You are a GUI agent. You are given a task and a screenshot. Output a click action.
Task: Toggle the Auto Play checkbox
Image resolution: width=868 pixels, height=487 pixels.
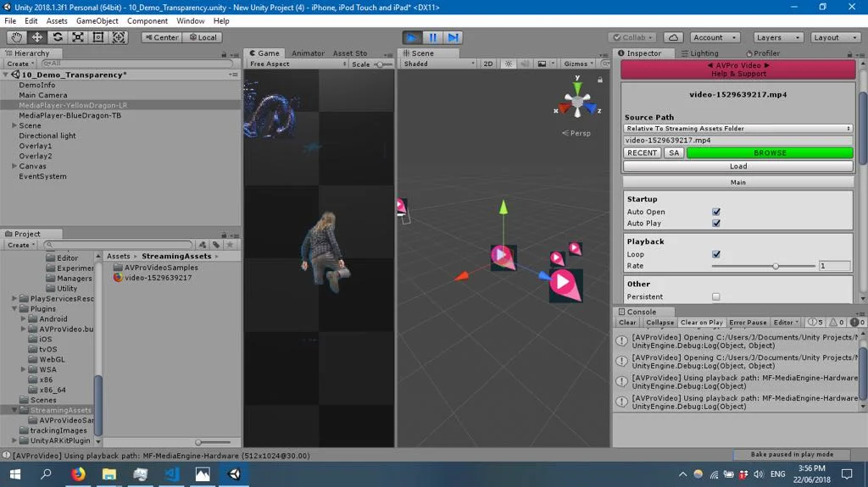[x=715, y=223]
